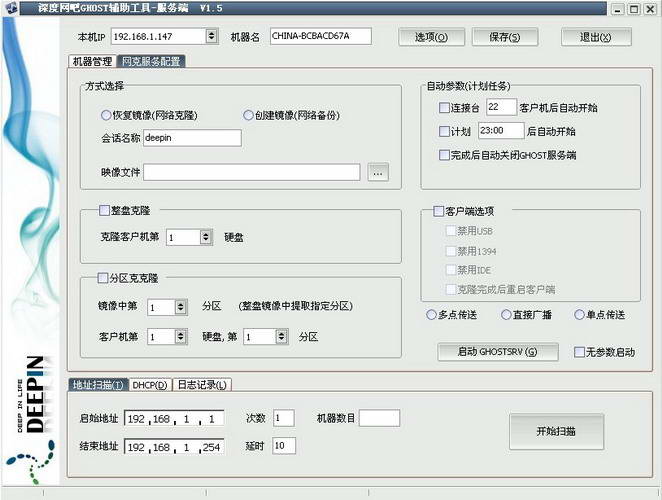Screen dimensions: 662x500
Task: Select the 多点传送 radio button
Action: click(x=431, y=315)
